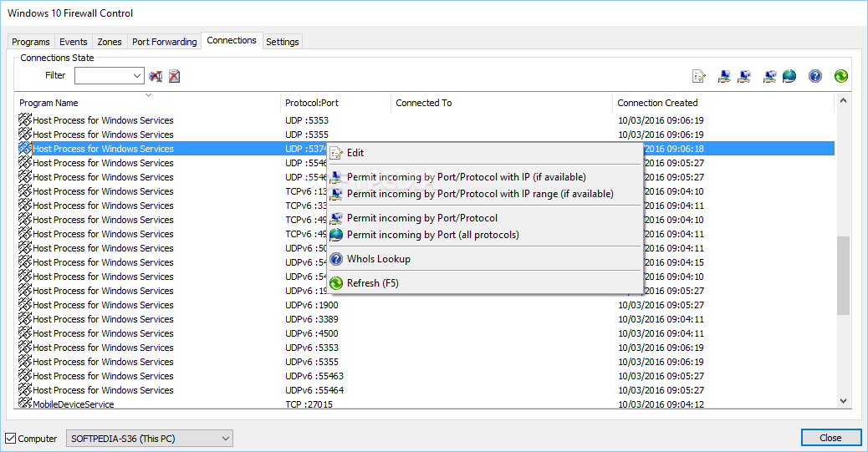Click toolbar icon permitting Port/Protocol with IP range
The image size is (868, 452).
[744, 76]
